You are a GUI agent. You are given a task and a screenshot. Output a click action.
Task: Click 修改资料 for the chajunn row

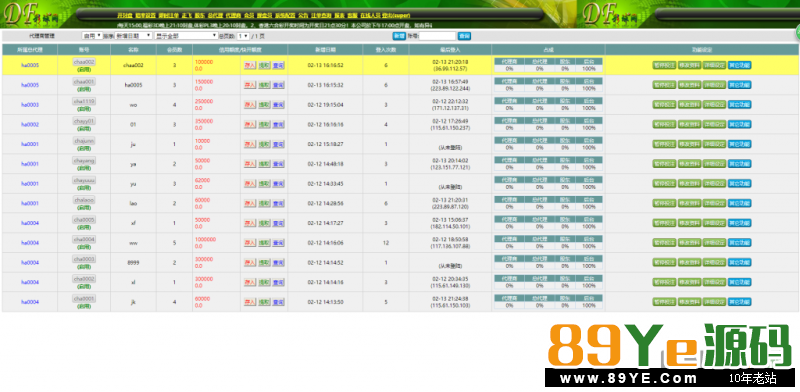tap(689, 144)
